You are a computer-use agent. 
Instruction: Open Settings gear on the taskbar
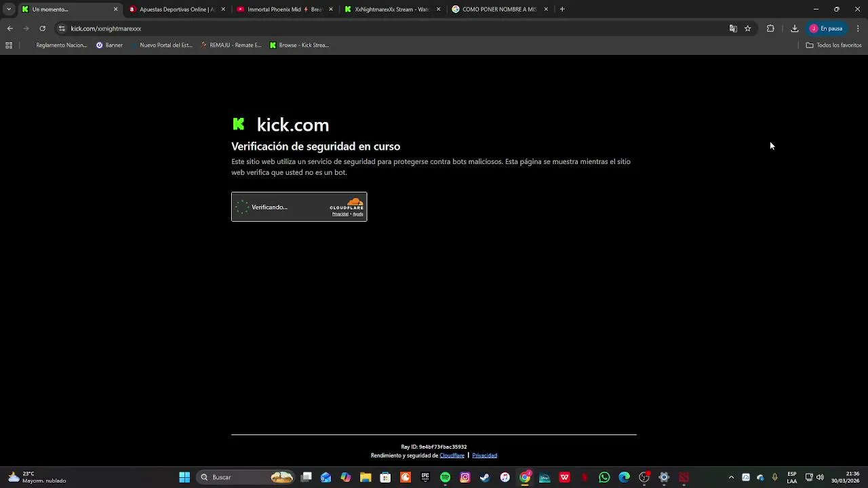click(x=664, y=477)
